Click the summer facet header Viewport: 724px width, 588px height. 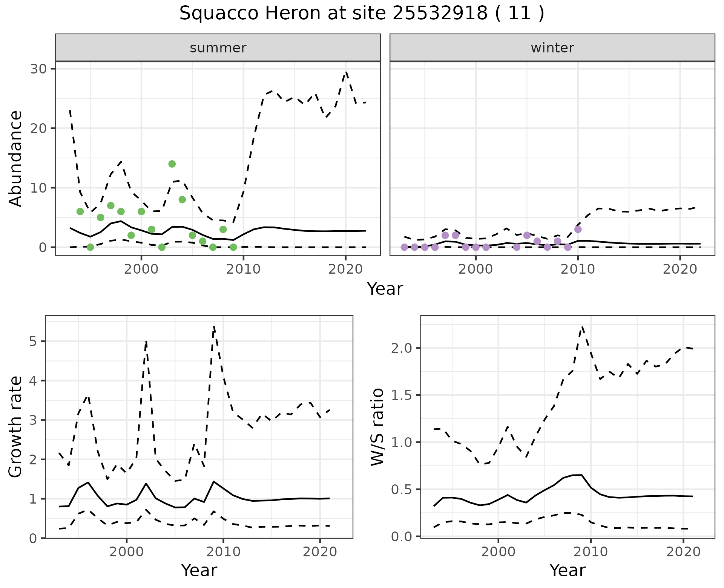[x=218, y=48]
